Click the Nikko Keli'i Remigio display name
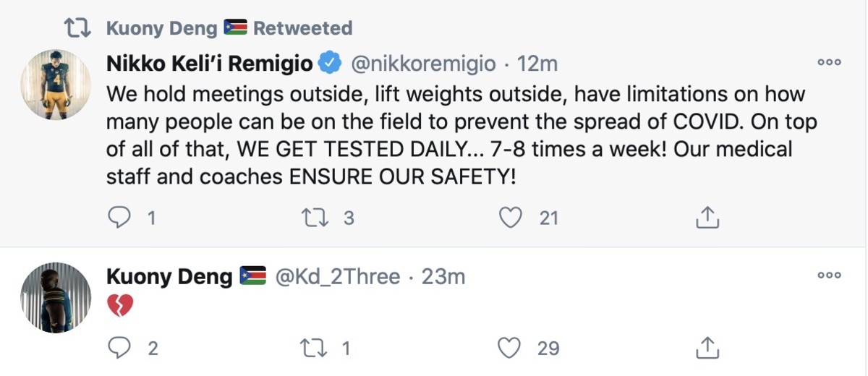This screenshot has height=376, width=868. pyautogui.click(x=210, y=64)
